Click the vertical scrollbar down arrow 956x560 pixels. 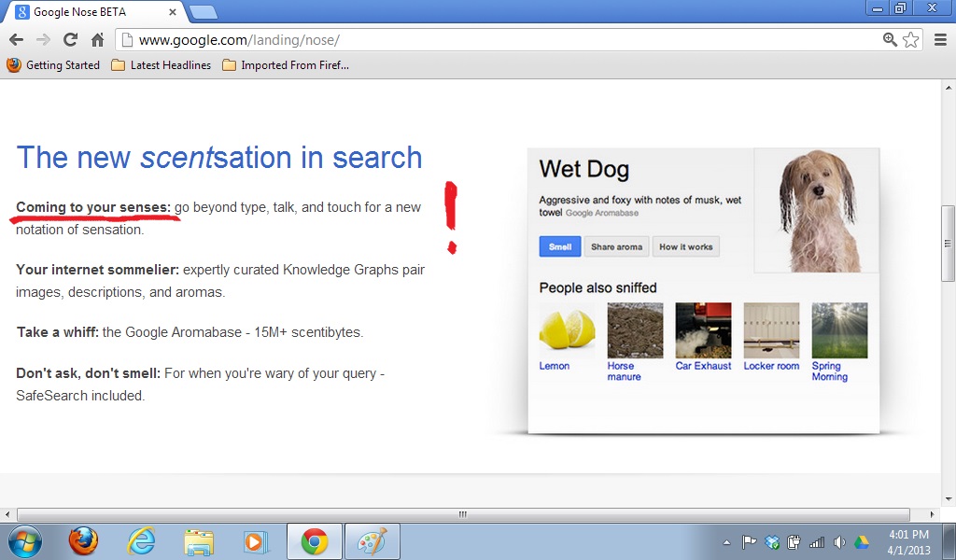pos(948,499)
